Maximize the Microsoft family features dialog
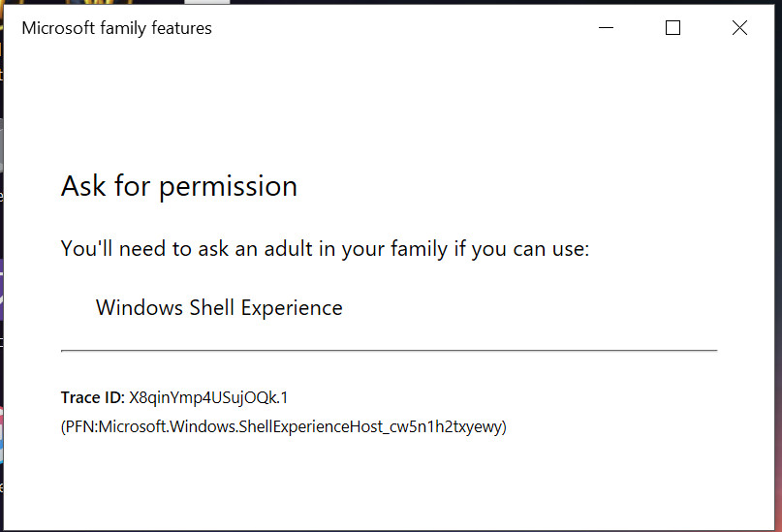This screenshot has height=532, width=782. [673, 28]
